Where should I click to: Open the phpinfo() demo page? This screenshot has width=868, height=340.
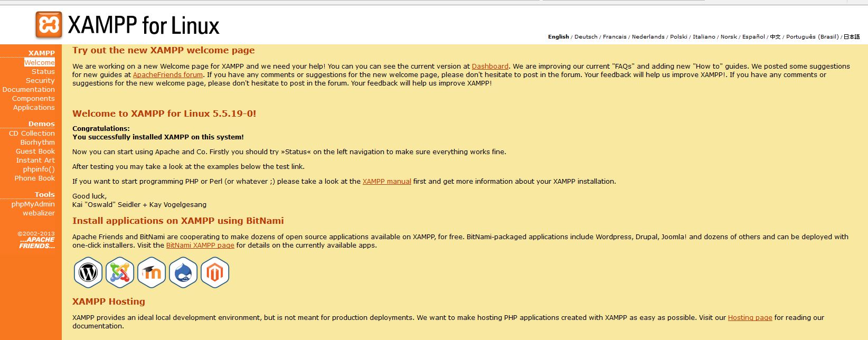39,169
